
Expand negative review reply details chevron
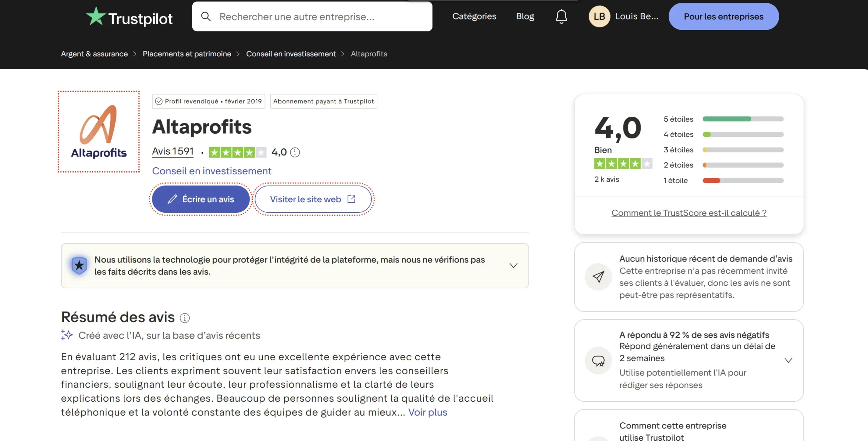pos(788,360)
